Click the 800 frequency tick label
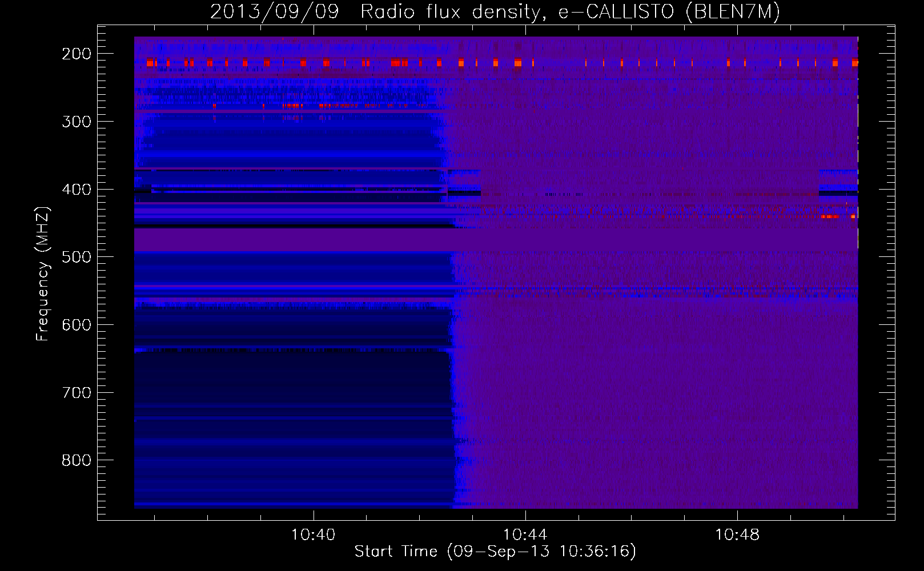Screen dimensions: 924x571 pyautogui.click(x=77, y=460)
